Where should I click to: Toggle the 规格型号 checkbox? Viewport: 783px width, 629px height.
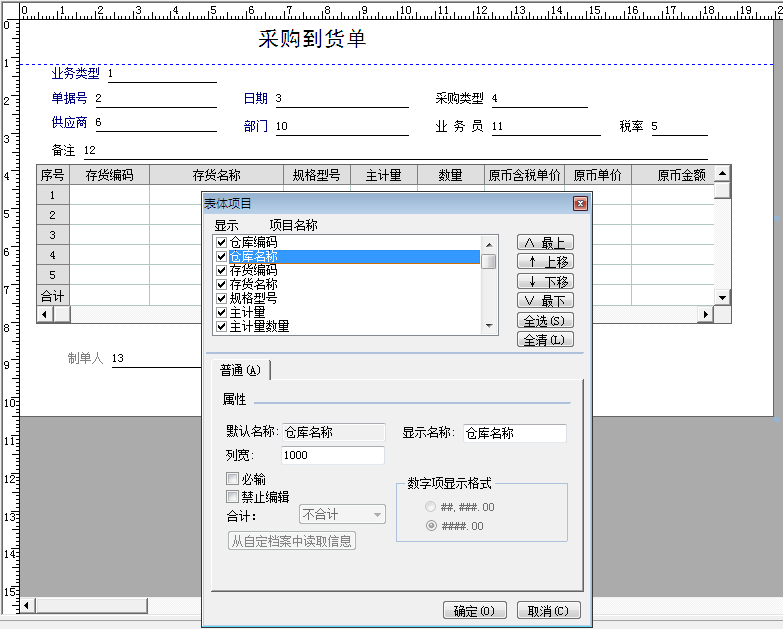pyautogui.click(x=222, y=298)
